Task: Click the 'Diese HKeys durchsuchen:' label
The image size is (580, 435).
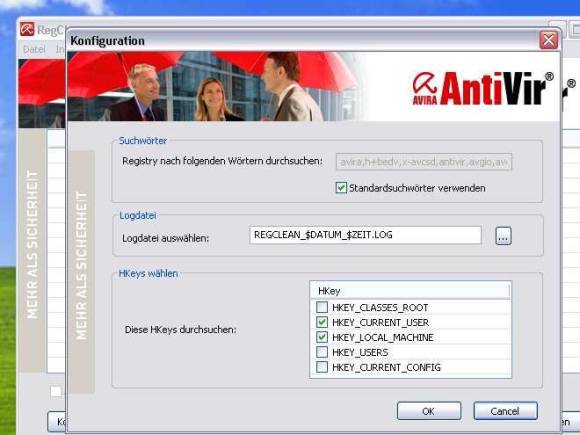Action: pyautogui.click(x=181, y=330)
